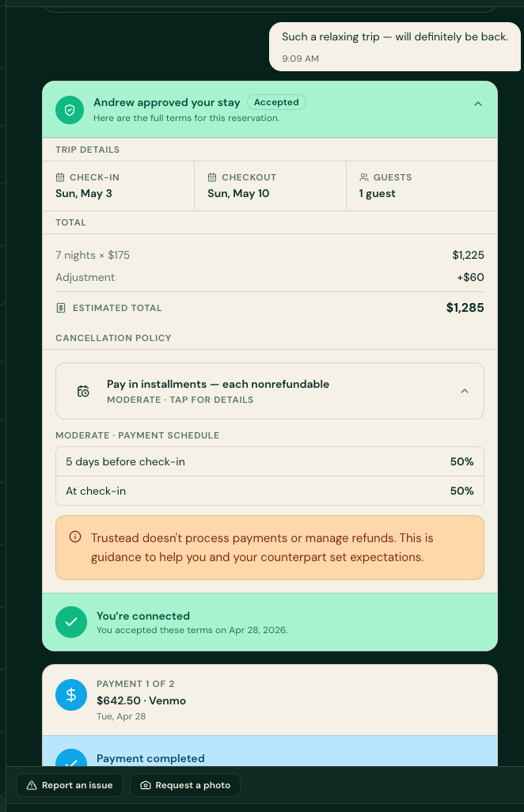
Task: Collapse the Andrew approved your stay card
Action: tap(477, 104)
